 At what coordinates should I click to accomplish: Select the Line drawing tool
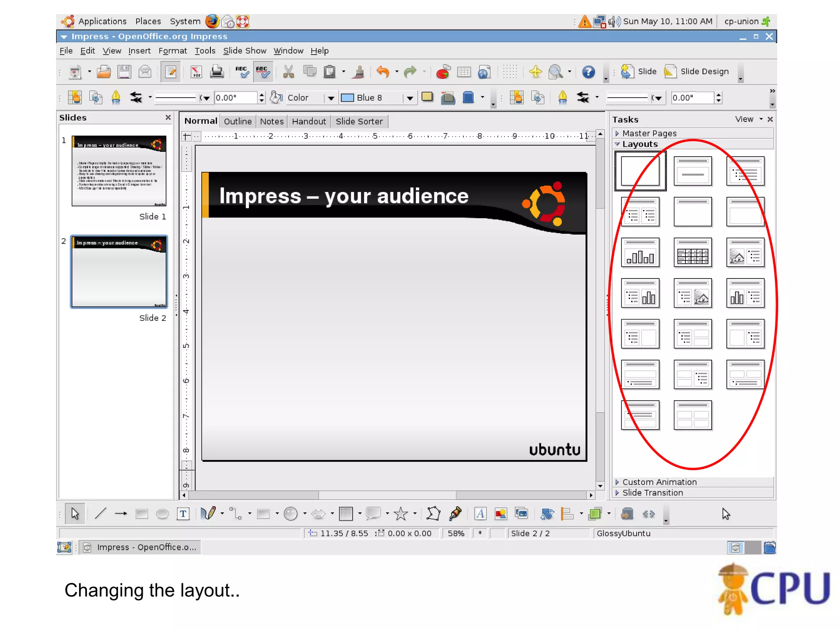click(x=100, y=514)
